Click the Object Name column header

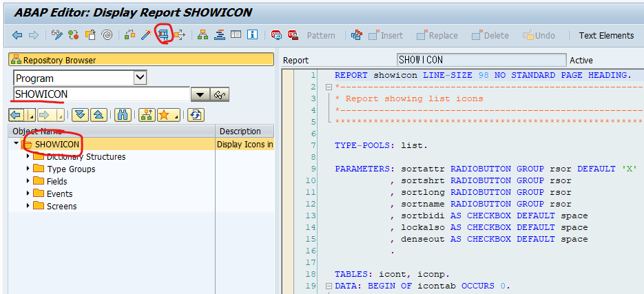[112, 131]
